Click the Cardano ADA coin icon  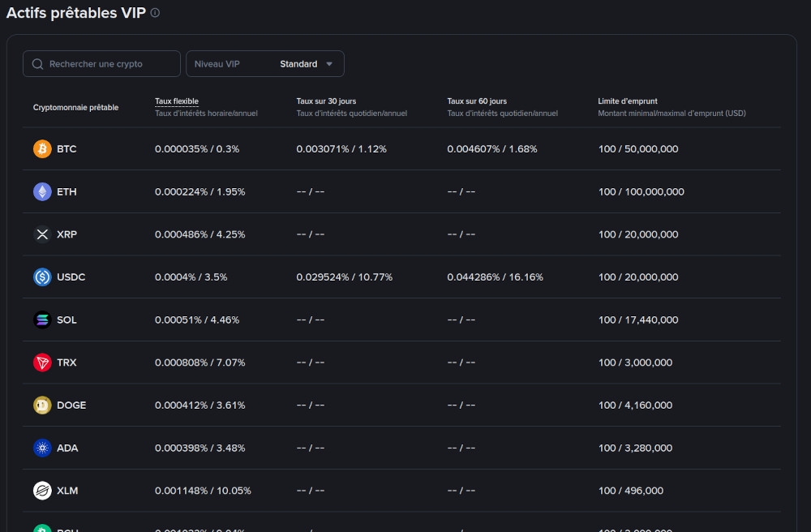click(x=42, y=448)
